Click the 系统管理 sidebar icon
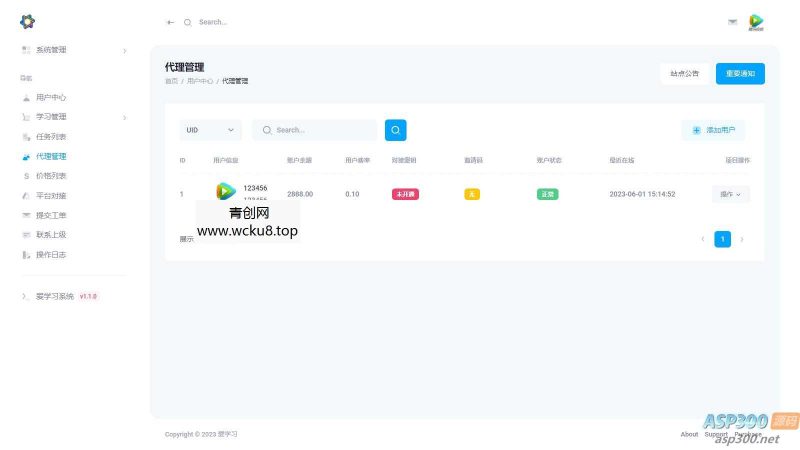This screenshot has height=450, width=800. coord(26,50)
